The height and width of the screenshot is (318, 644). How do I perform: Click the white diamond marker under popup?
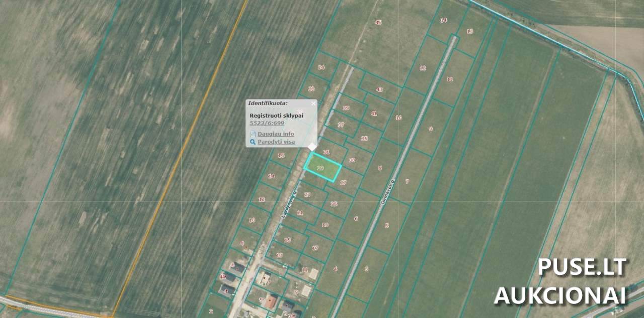click(312, 147)
